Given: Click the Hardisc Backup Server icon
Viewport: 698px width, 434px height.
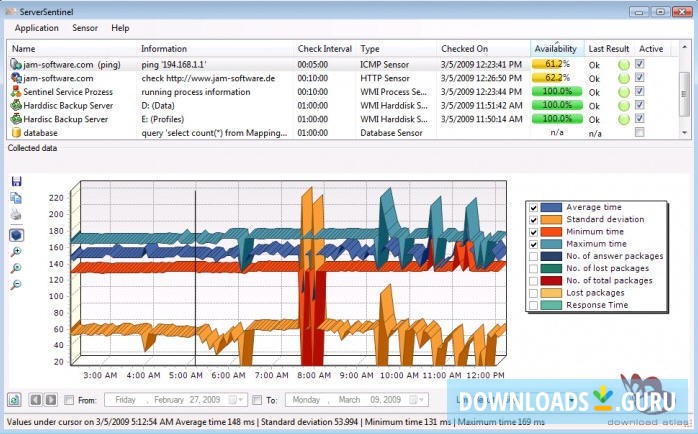Looking at the screenshot, I should pos(16,119).
